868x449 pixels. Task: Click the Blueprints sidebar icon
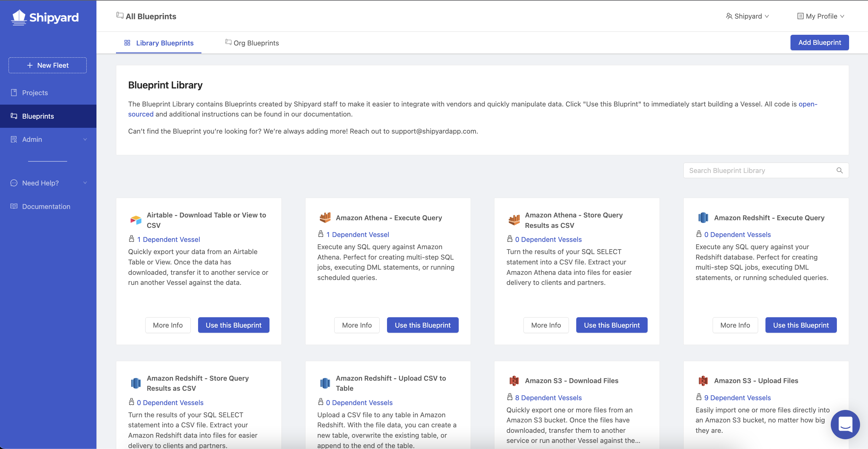[14, 116]
